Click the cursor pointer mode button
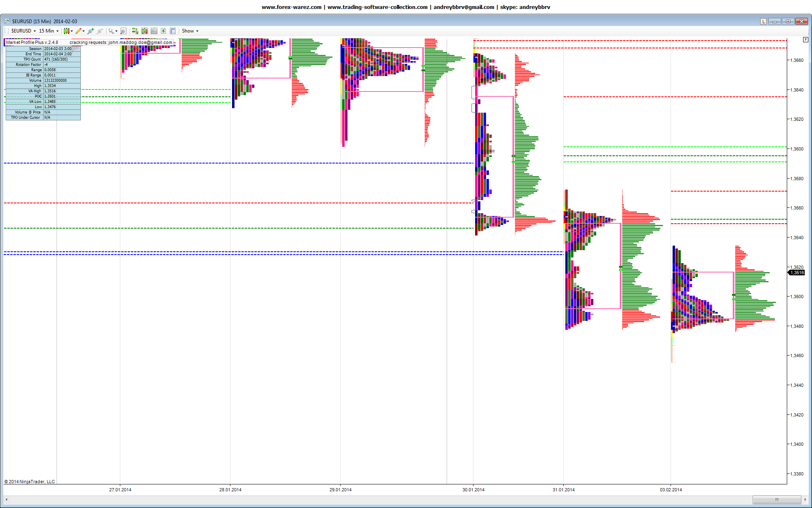The height and width of the screenshot is (508, 812). point(111,31)
